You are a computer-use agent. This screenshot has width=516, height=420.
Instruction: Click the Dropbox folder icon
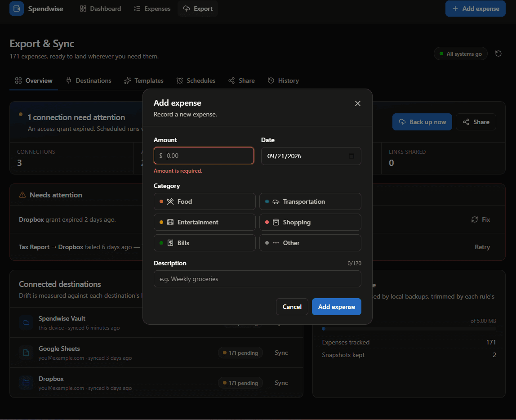point(26,383)
